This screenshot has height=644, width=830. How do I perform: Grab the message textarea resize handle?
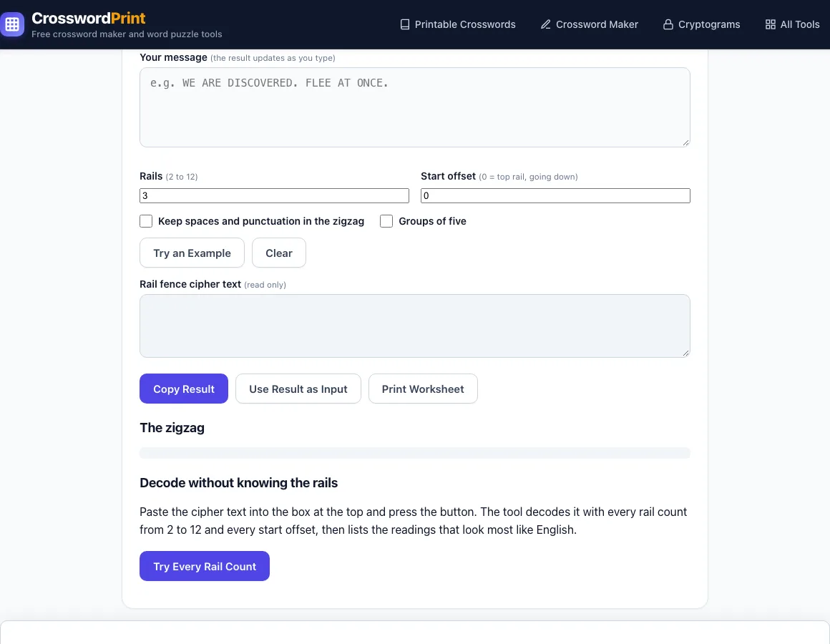tap(685, 142)
